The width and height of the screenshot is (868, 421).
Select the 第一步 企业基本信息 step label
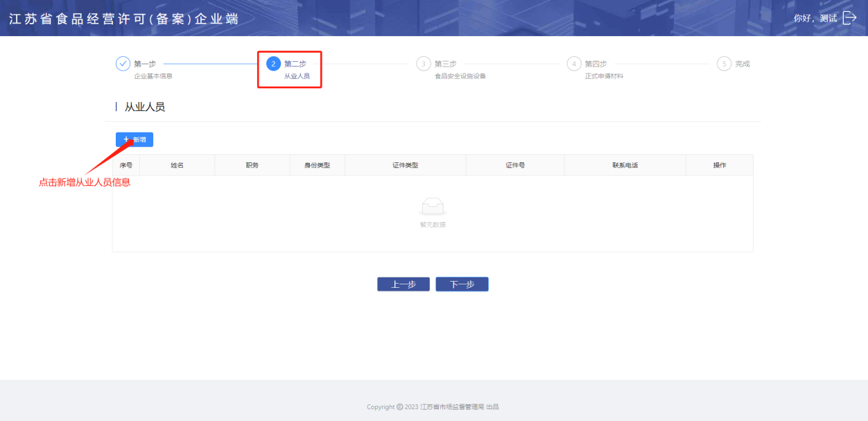click(x=153, y=69)
